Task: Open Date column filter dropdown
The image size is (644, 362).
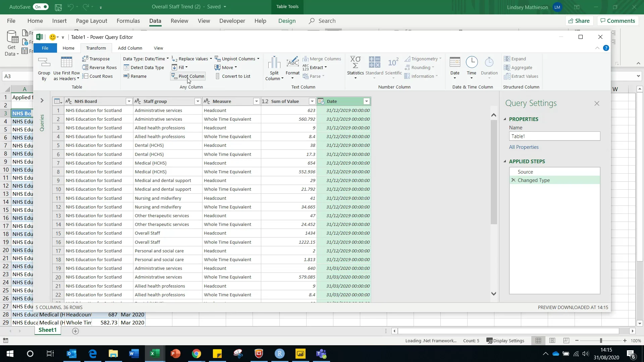Action: tap(367, 101)
